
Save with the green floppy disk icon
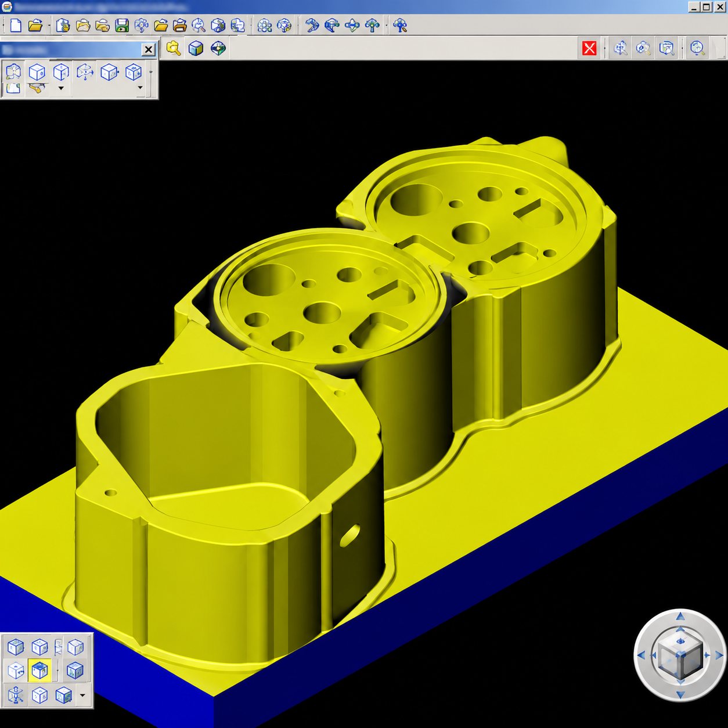click(x=122, y=26)
